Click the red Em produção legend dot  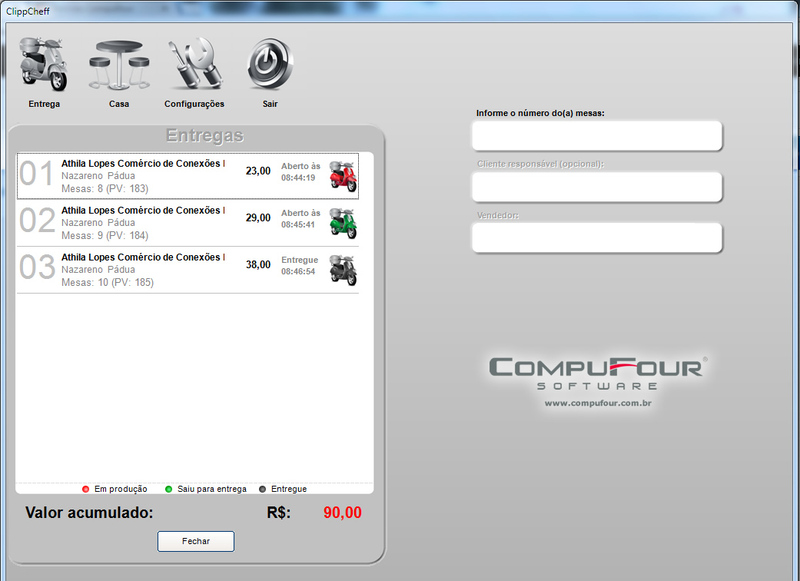tap(86, 489)
